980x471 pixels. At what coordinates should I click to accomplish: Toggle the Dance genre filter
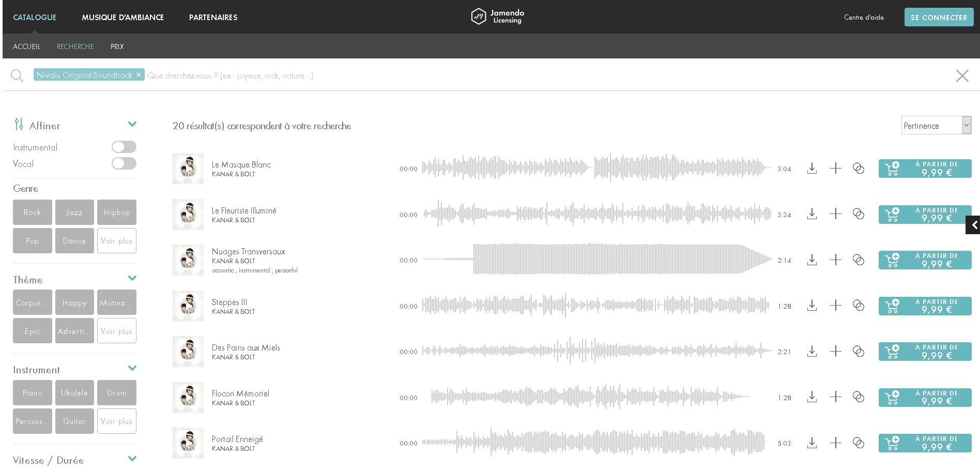(74, 241)
